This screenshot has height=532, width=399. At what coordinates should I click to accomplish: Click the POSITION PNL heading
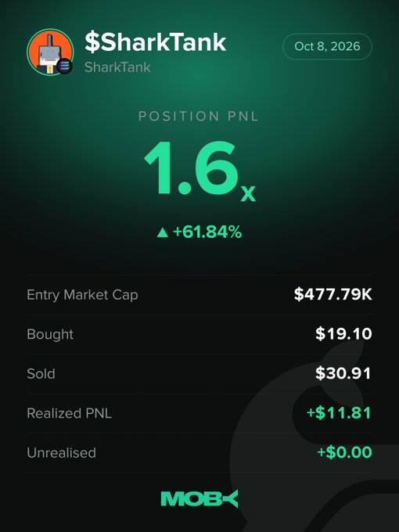pos(199,117)
